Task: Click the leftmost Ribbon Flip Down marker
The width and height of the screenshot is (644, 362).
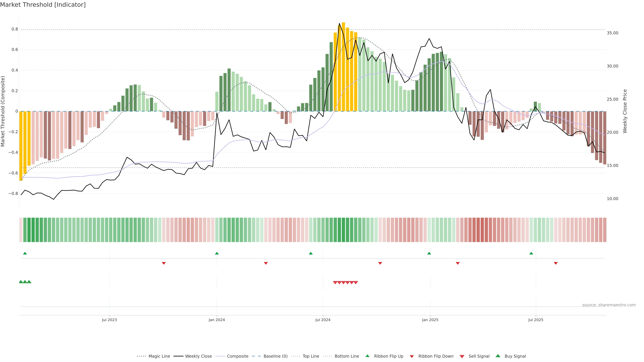Action: pyautogui.click(x=164, y=263)
